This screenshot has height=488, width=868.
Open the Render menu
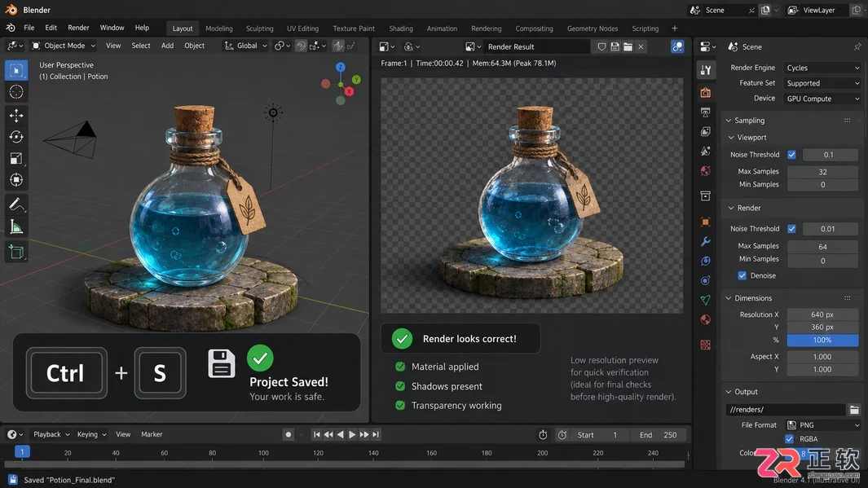(78, 28)
